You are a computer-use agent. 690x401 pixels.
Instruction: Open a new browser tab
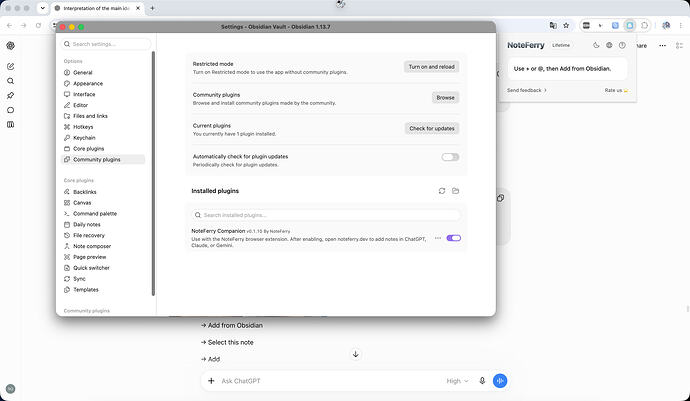click(x=152, y=8)
